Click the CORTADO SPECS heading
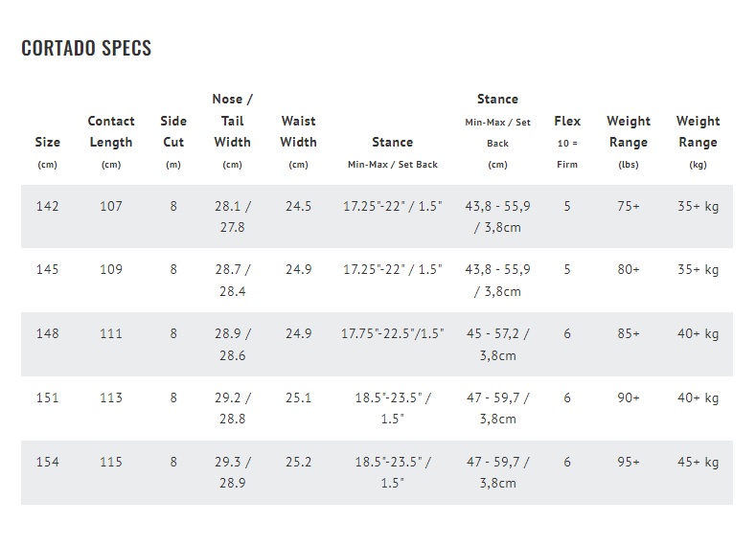Viewport: 756px width, 545px height. click(x=86, y=48)
